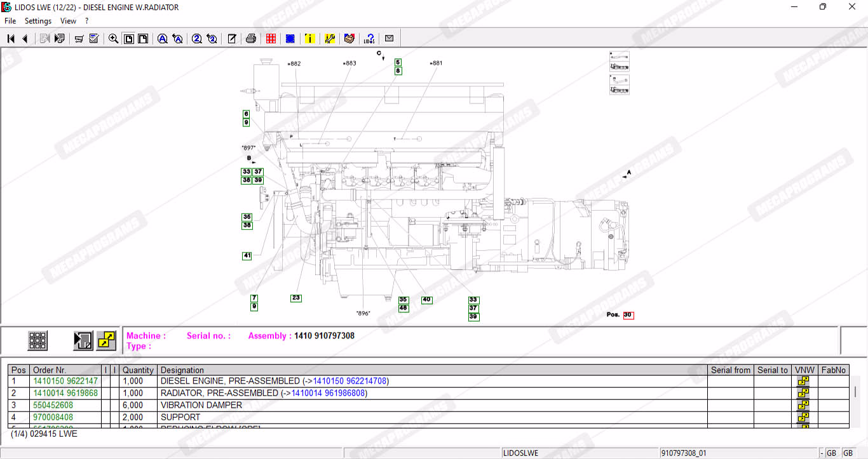Select position callout 5 on diagram
The height and width of the screenshot is (459, 868).
[x=398, y=62]
